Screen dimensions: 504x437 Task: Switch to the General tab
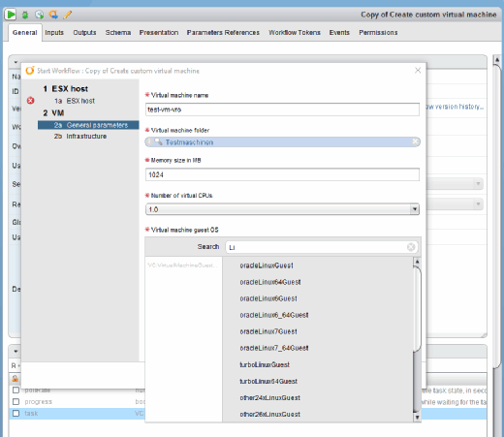tap(25, 33)
